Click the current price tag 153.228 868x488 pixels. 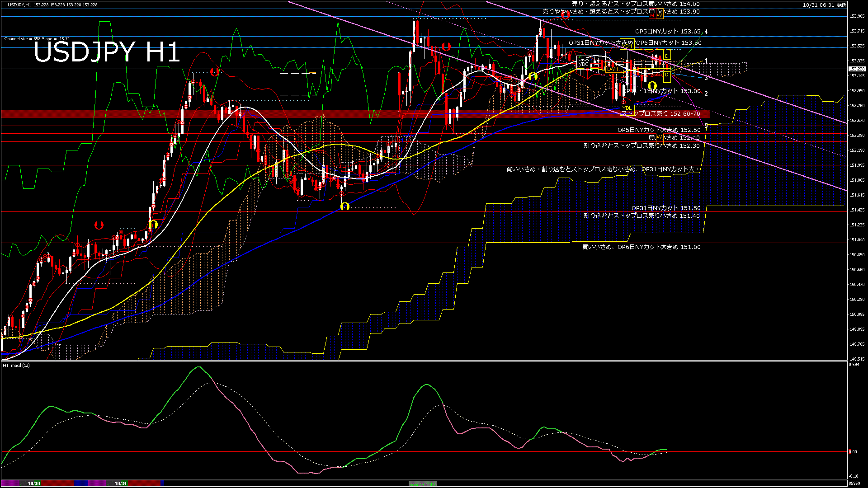(857, 69)
